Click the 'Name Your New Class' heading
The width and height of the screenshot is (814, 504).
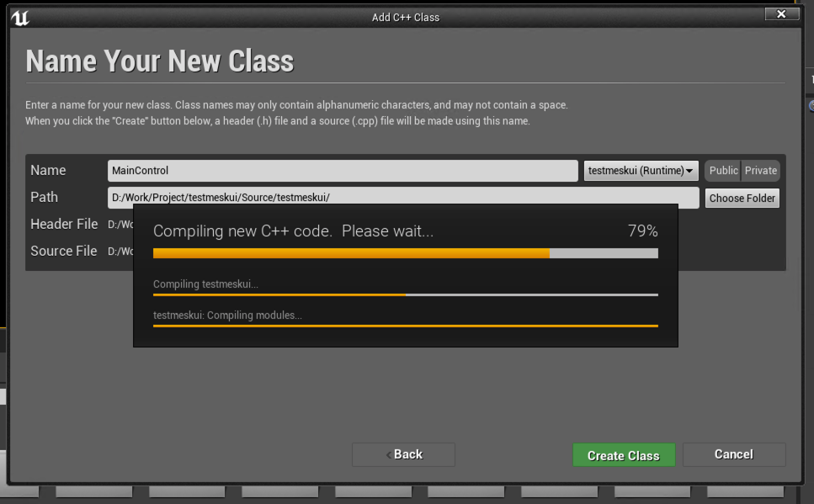click(x=160, y=61)
